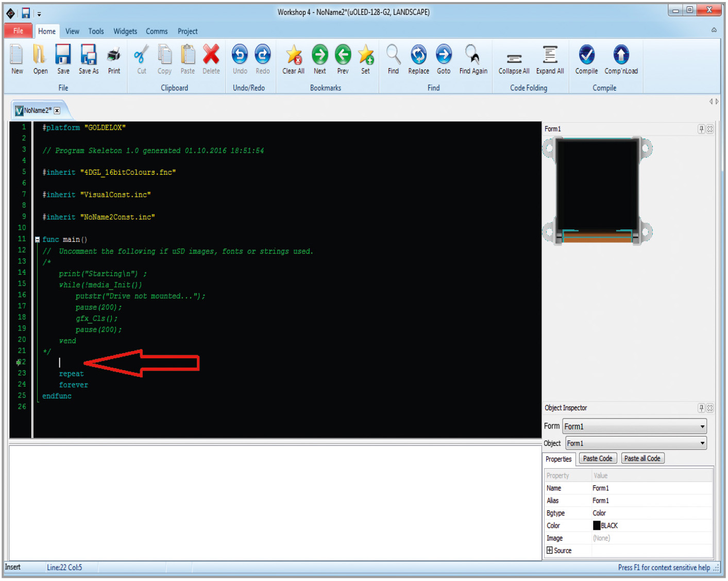Image resolution: width=728 pixels, height=581 pixels.
Task: Expand the Source property
Action: (x=549, y=551)
